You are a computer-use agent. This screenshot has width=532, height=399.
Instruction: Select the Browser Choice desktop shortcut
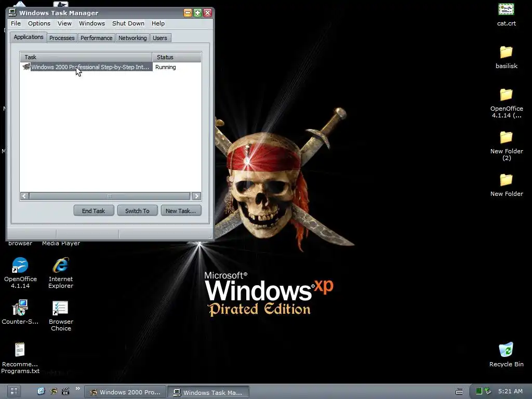pyautogui.click(x=61, y=315)
